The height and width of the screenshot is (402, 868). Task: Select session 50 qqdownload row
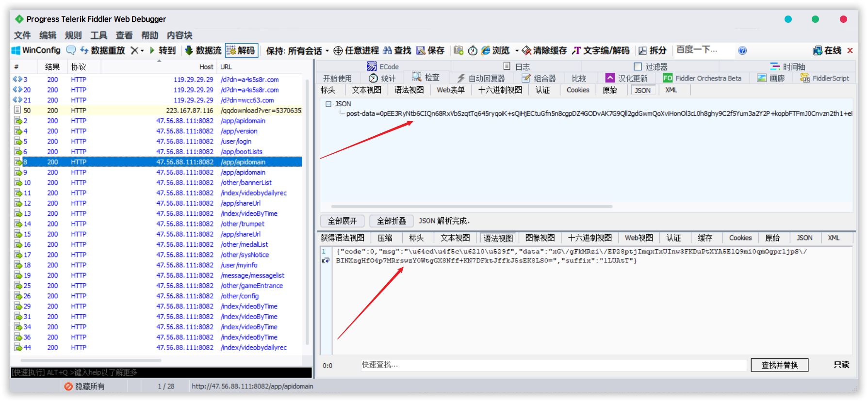pyautogui.click(x=157, y=111)
